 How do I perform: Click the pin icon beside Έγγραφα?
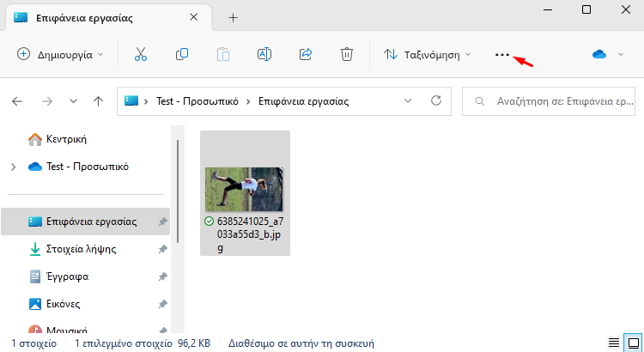(x=162, y=276)
